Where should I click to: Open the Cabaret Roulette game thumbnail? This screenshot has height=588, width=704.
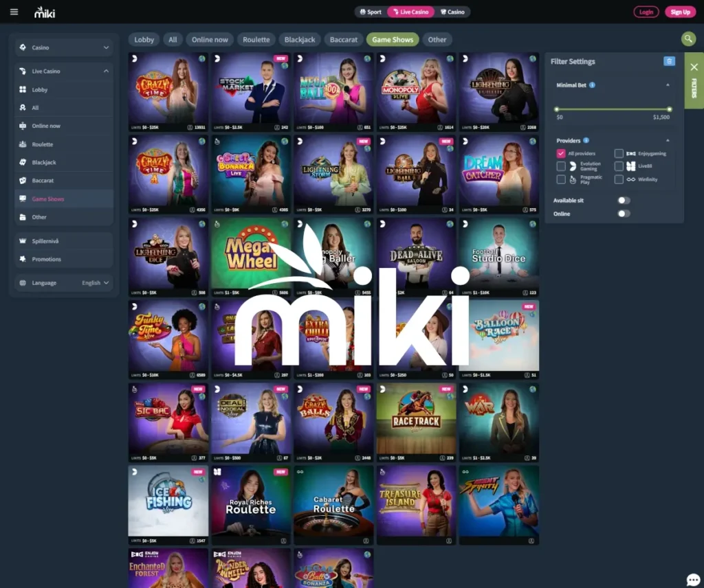(x=333, y=505)
